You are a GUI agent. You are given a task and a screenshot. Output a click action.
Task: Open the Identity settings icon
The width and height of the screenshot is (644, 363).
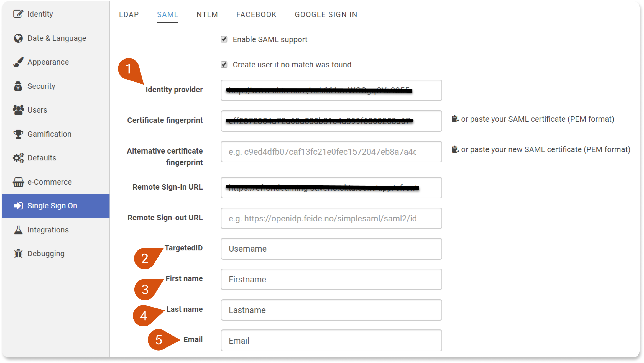pos(18,14)
